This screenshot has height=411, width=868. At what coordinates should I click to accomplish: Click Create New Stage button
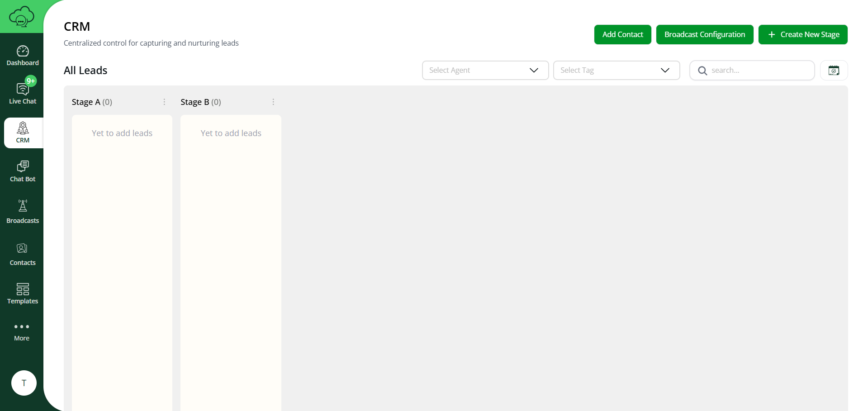[x=802, y=35]
